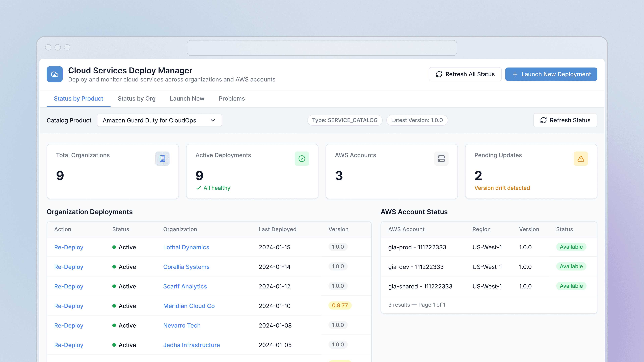Open Lothal Dynamics organization link
Screen dimensions: 644x362
(186, 247)
